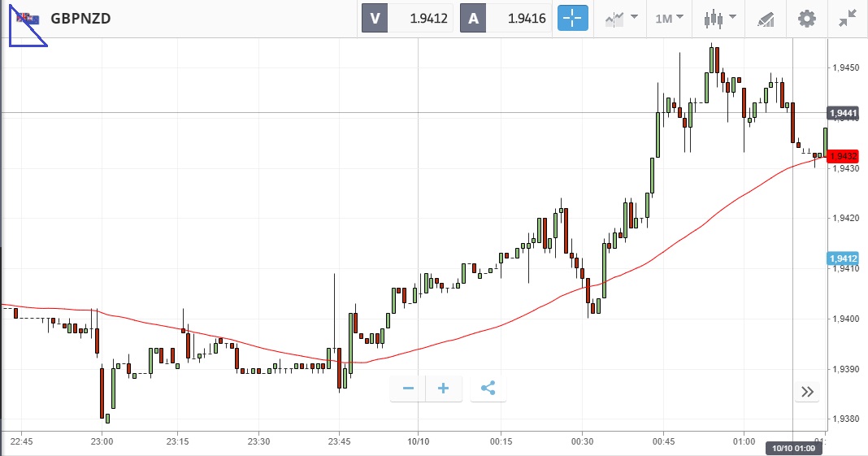Zoom out the chart with minus button

tap(408, 389)
